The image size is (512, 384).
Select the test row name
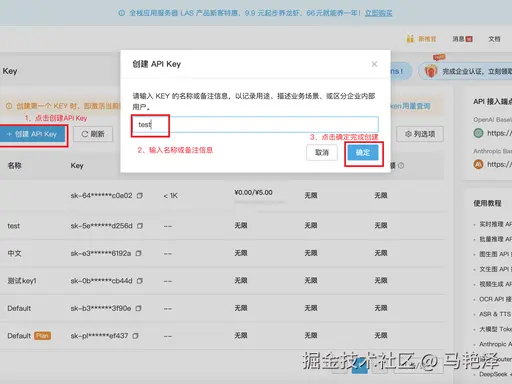click(x=14, y=226)
